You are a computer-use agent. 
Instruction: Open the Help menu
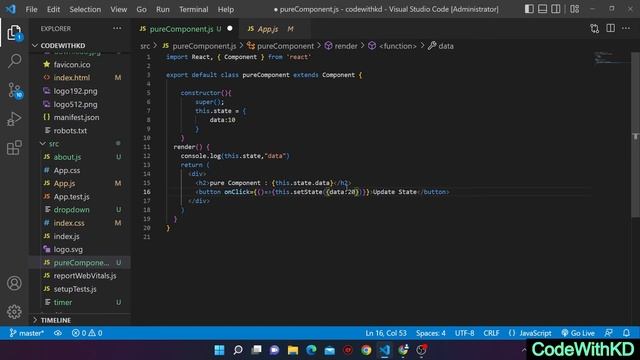225,9
